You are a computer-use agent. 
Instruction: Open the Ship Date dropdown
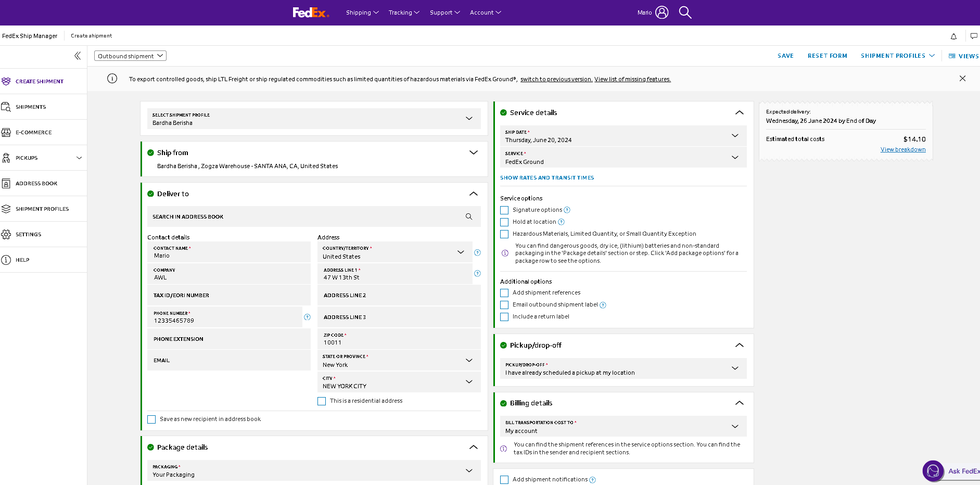pyautogui.click(x=623, y=136)
